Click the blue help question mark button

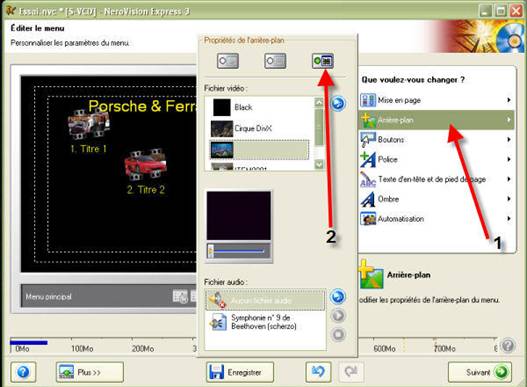click(x=23, y=372)
